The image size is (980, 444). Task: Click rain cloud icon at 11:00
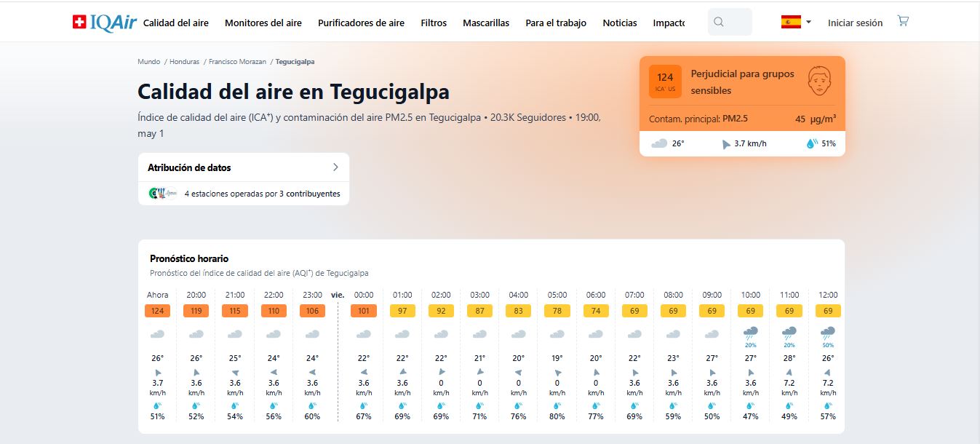click(x=789, y=334)
